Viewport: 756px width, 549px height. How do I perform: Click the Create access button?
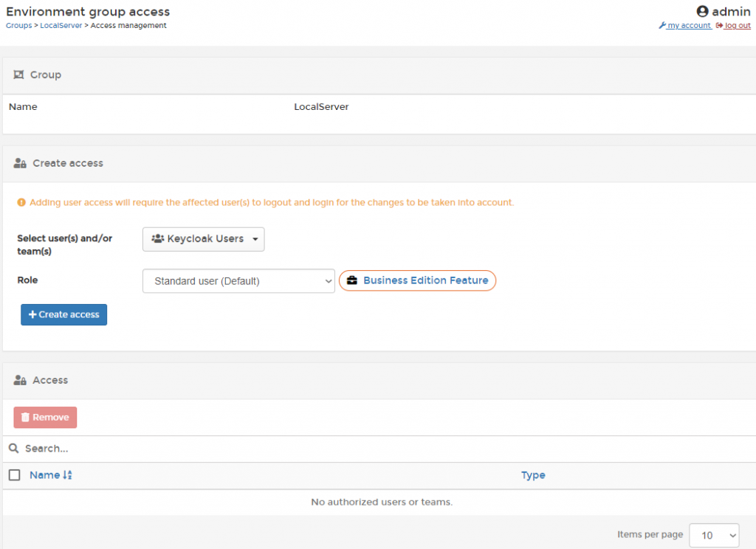coord(63,315)
